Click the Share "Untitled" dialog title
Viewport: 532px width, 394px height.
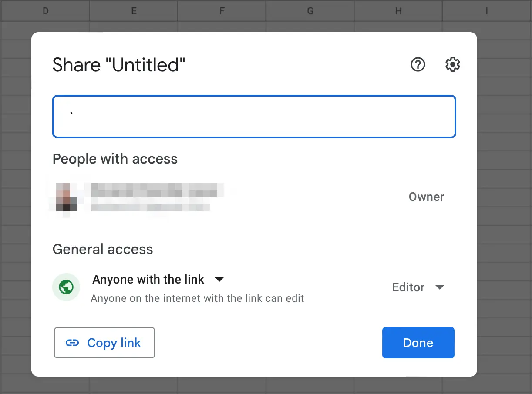click(x=119, y=65)
